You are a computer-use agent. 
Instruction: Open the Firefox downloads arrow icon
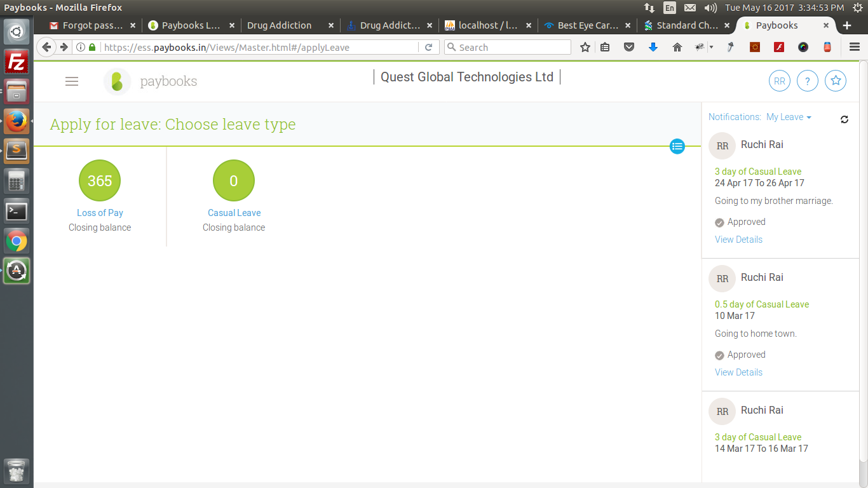tap(653, 48)
